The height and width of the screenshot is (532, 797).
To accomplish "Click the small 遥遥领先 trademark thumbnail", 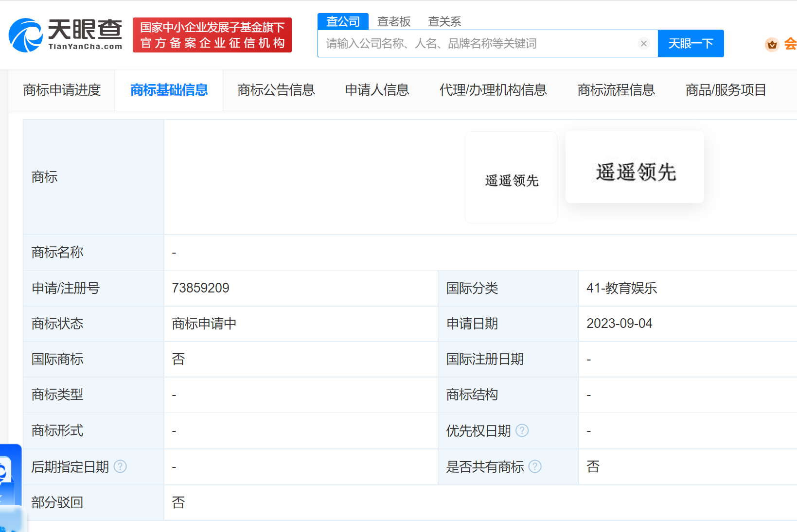I will 511,177.
